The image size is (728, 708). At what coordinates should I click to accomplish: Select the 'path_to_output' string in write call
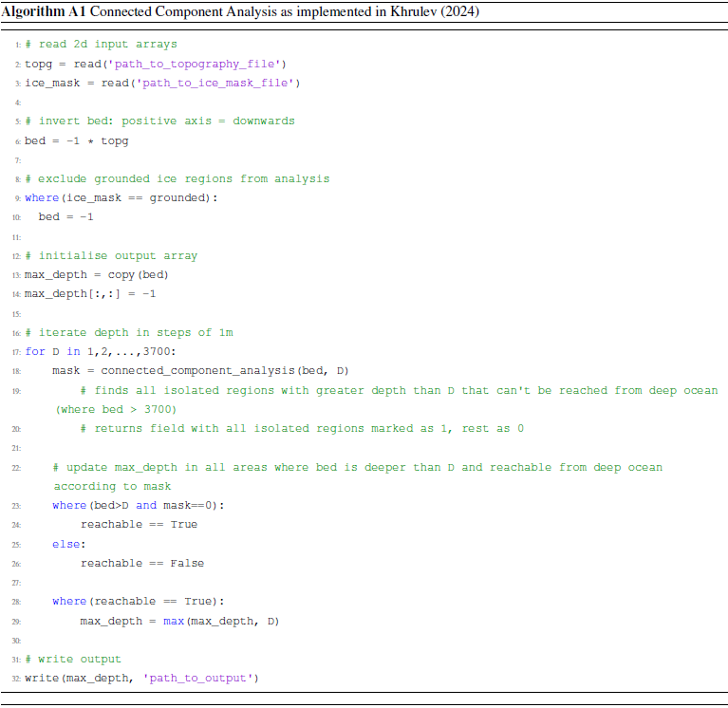(197, 678)
